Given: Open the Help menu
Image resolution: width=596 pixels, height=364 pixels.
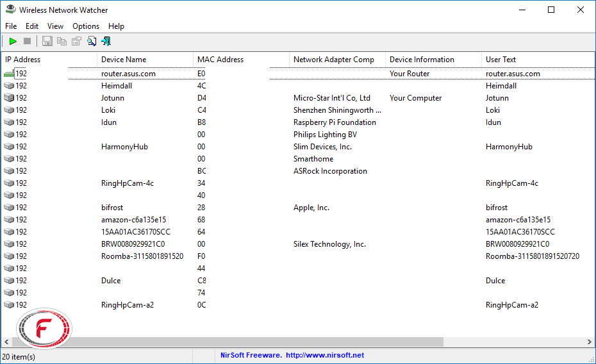Looking at the screenshot, I should pyautogui.click(x=116, y=26).
